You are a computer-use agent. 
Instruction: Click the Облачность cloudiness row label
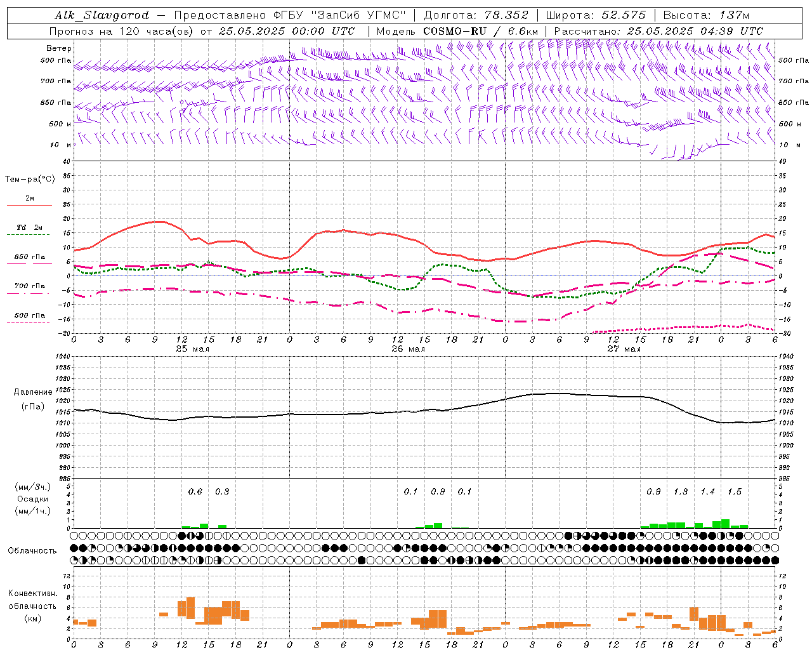[32, 550]
